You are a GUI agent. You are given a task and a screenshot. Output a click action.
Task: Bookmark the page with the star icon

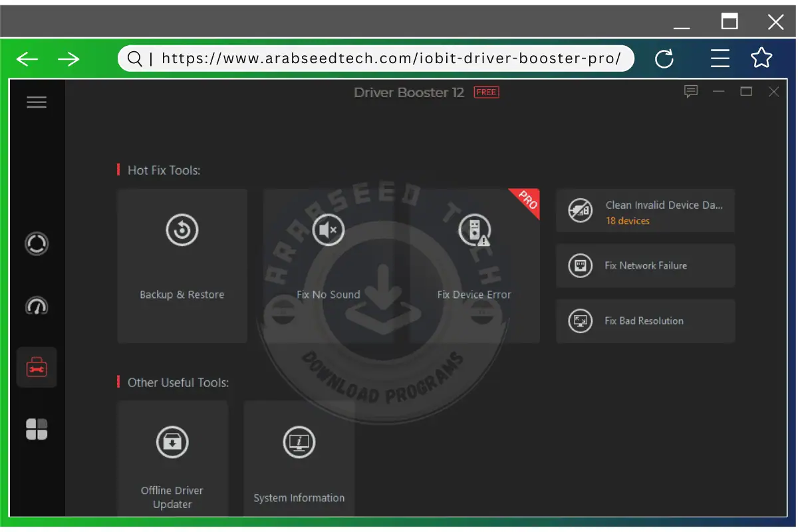point(761,59)
